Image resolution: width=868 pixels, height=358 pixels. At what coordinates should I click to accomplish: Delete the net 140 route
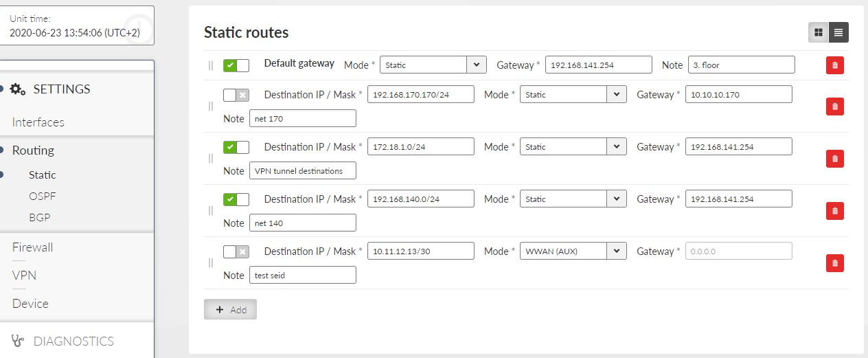[x=834, y=211]
